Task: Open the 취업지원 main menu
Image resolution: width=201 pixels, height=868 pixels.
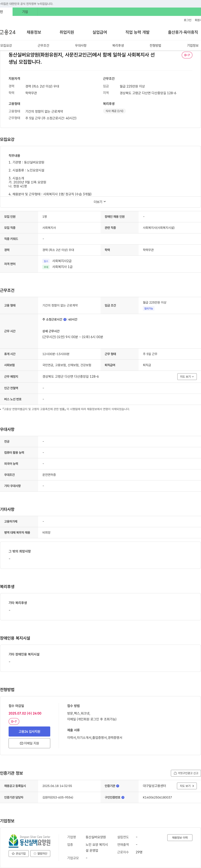Action: point(67,32)
